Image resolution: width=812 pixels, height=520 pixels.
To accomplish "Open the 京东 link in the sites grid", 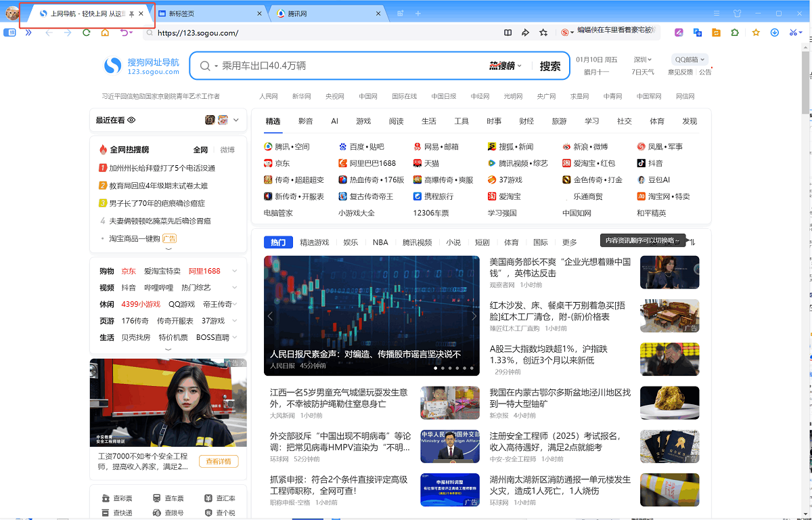I will (277, 163).
